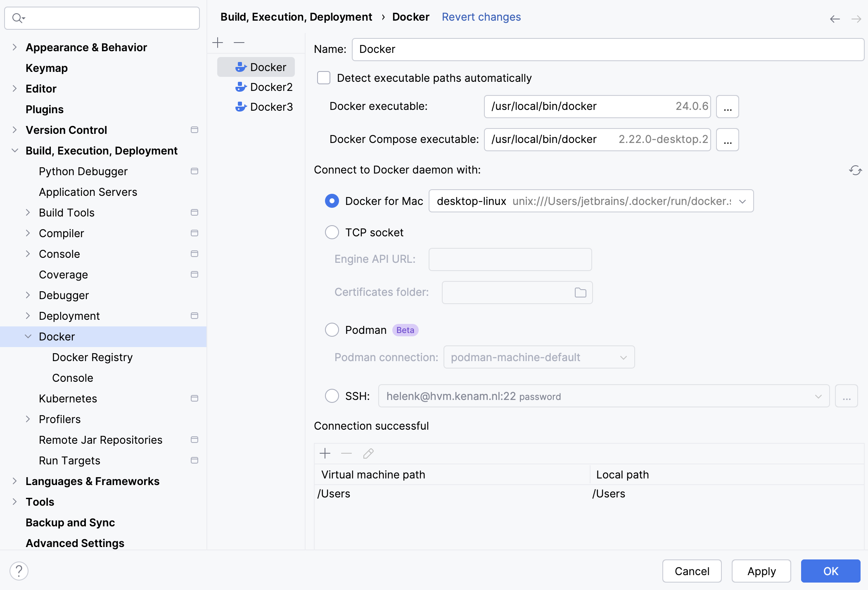Edit the selected path mapping with pencil icon
Image resolution: width=868 pixels, height=590 pixels.
click(368, 453)
